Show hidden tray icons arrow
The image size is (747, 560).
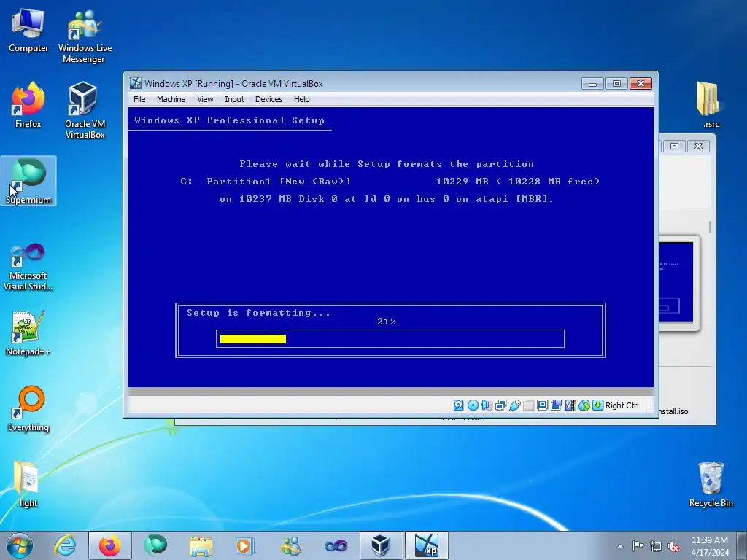click(620, 546)
